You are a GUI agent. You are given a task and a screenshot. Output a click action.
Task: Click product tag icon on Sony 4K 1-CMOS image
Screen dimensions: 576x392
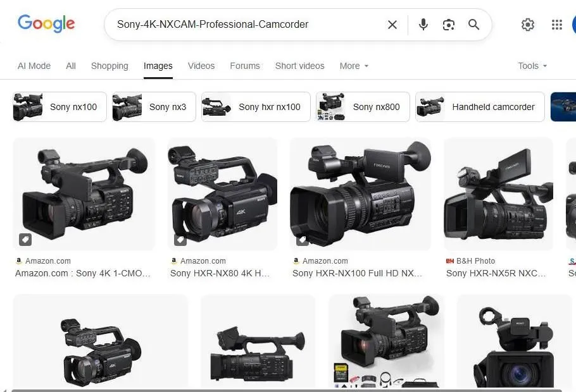click(x=25, y=240)
